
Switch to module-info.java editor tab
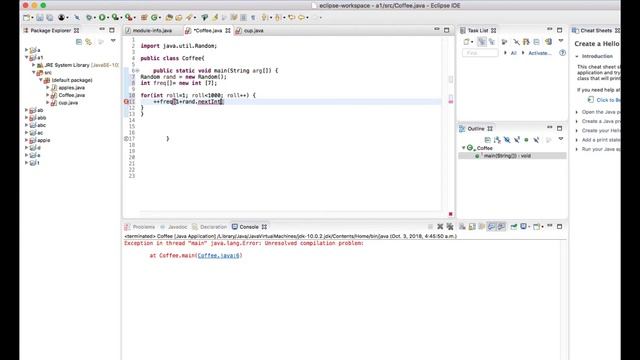coord(152,31)
